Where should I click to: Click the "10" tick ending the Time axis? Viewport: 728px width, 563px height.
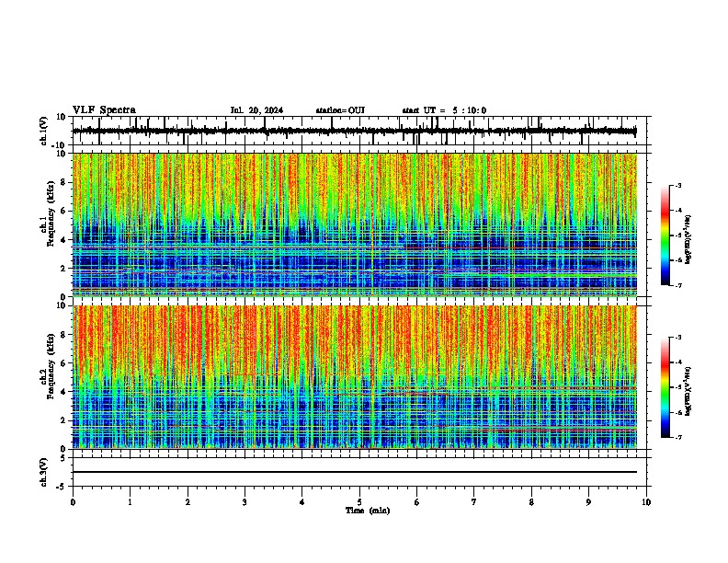pyautogui.click(x=646, y=502)
